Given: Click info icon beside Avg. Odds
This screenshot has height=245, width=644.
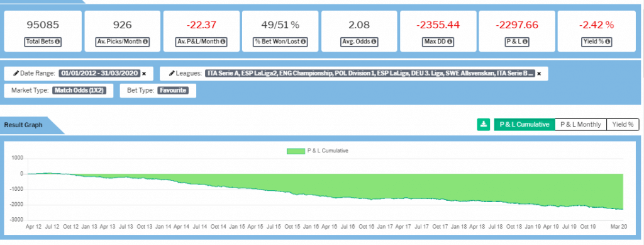Looking at the screenshot, I should tap(374, 42).
